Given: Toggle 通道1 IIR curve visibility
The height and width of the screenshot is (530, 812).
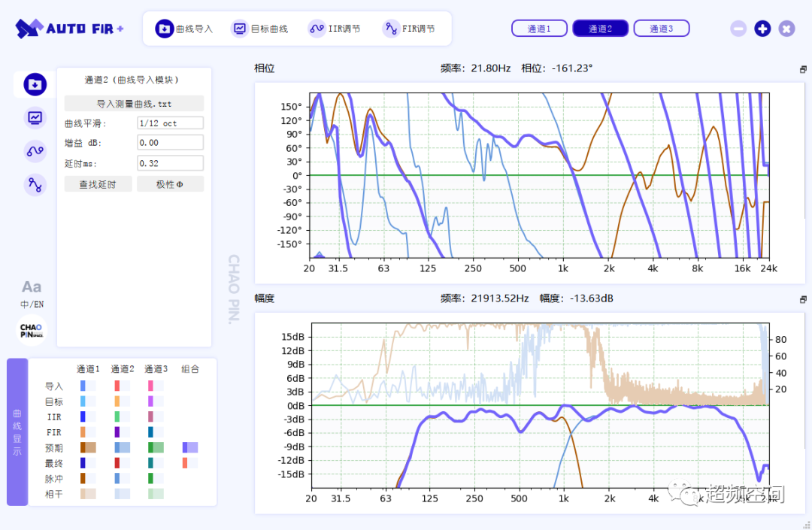Looking at the screenshot, I should pos(88,416).
